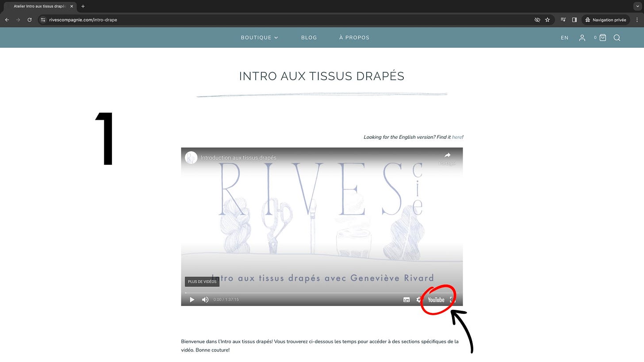The width and height of the screenshot is (644, 362).
Task: Open the channel avatar in video header
Action: coord(191,158)
